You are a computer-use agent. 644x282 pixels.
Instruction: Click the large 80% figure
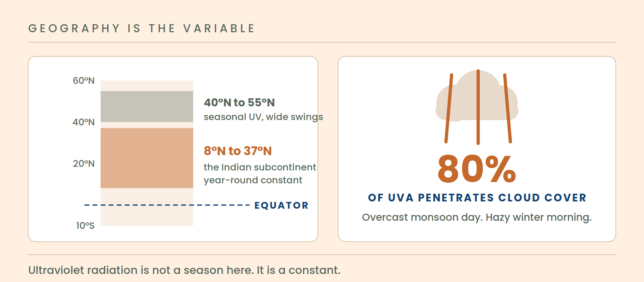pyautogui.click(x=477, y=169)
